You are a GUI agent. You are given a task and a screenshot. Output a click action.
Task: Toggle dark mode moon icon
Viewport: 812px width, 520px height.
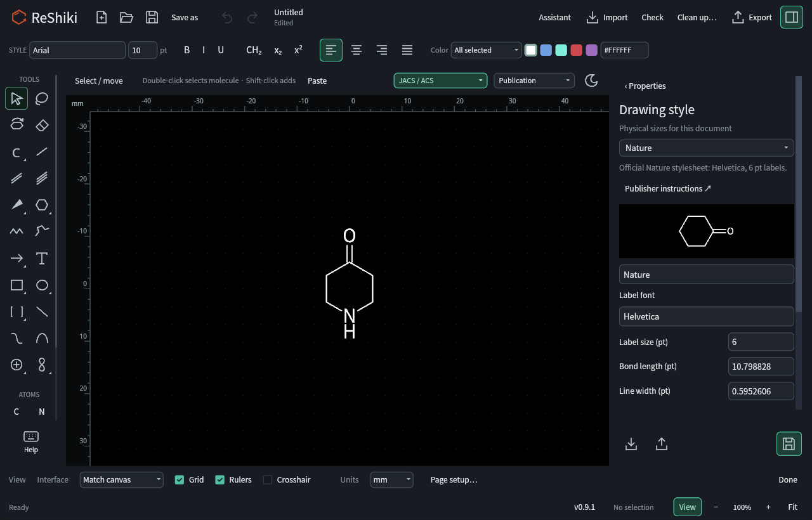(x=591, y=81)
